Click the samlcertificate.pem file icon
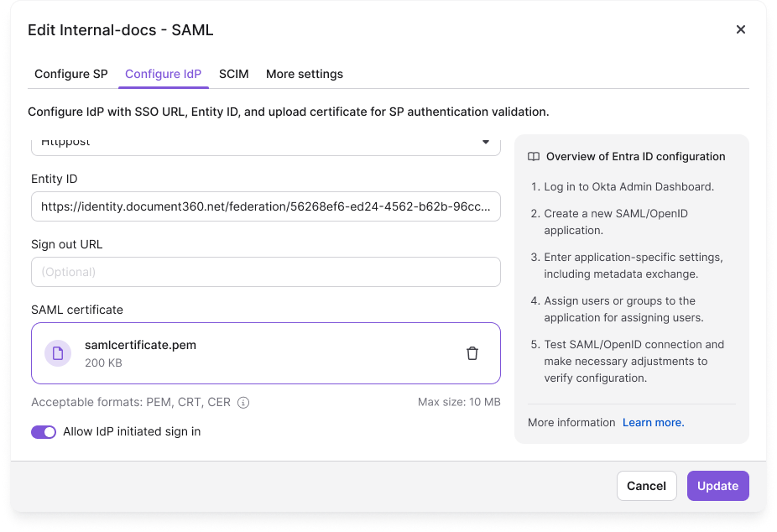 pyautogui.click(x=58, y=353)
